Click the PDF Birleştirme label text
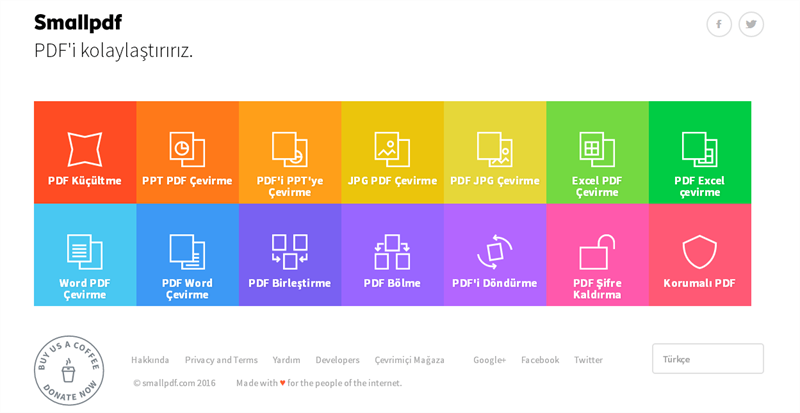The width and height of the screenshot is (800, 413). [290, 283]
